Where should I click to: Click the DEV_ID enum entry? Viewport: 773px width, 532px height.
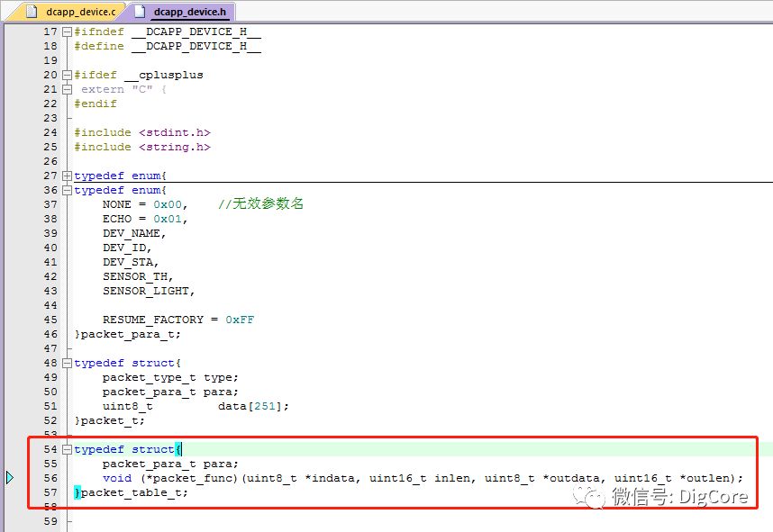(127, 248)
